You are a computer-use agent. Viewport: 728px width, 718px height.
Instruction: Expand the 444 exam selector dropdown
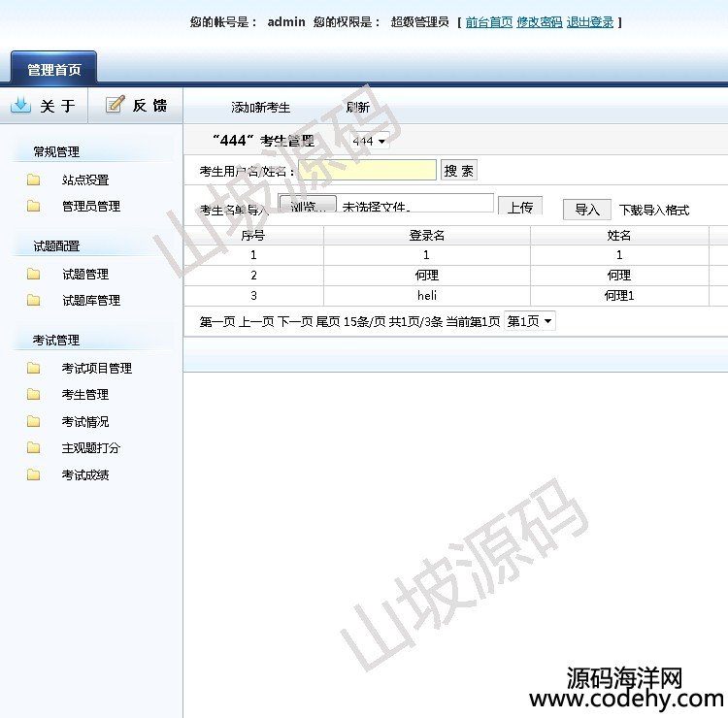369,141
